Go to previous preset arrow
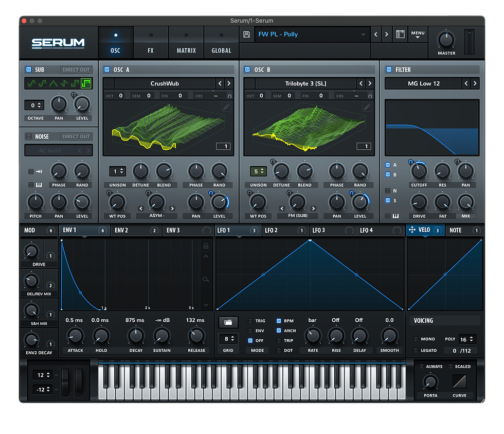This screenshot has width=504, height=434. (x=376, y=34)
